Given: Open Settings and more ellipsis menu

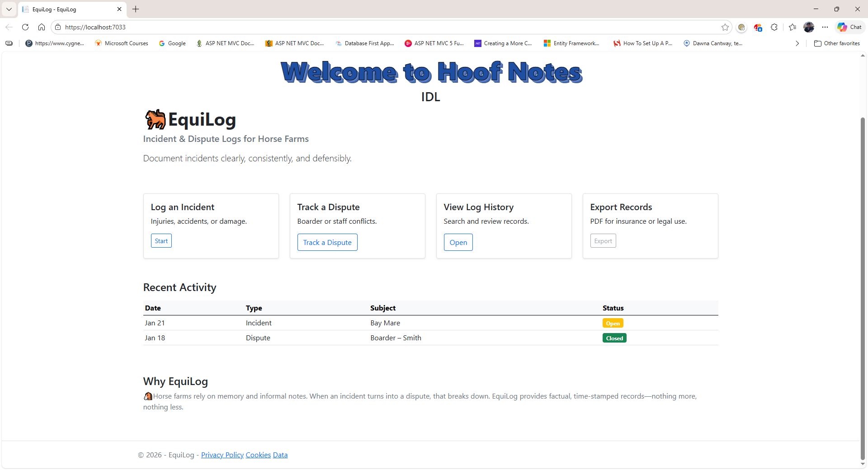Looking at the screenshot, I should 825,27.
